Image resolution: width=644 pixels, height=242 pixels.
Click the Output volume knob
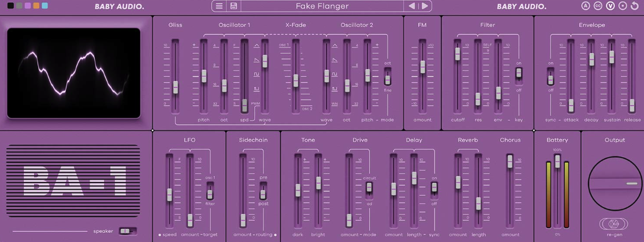tap(615, 184)
